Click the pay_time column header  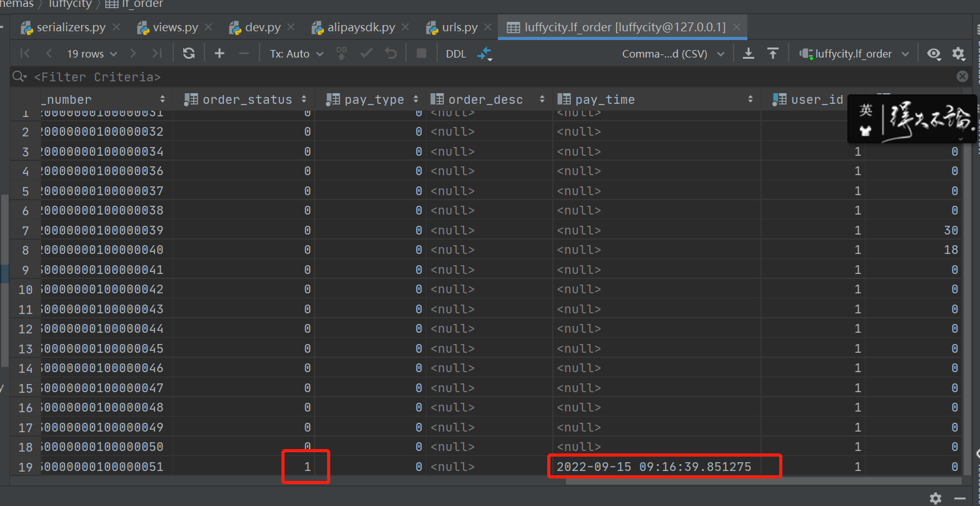657,99
